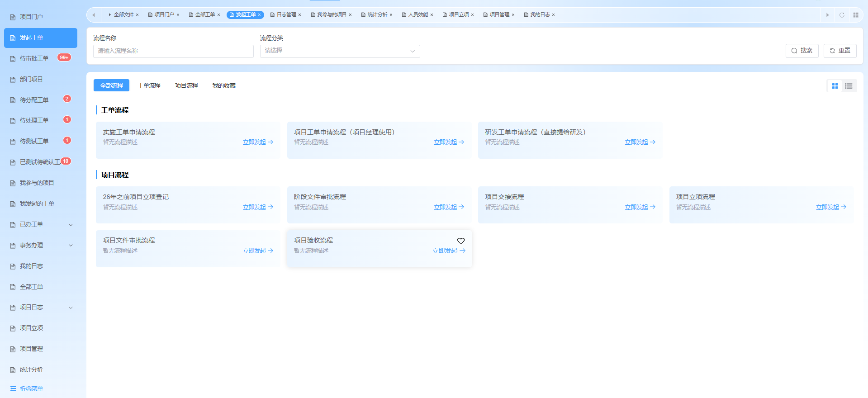The height and width of the screenshot is (398, 868).
Task: Click the 全部工单 sidebar icon
Action: [x=13, y=287]
